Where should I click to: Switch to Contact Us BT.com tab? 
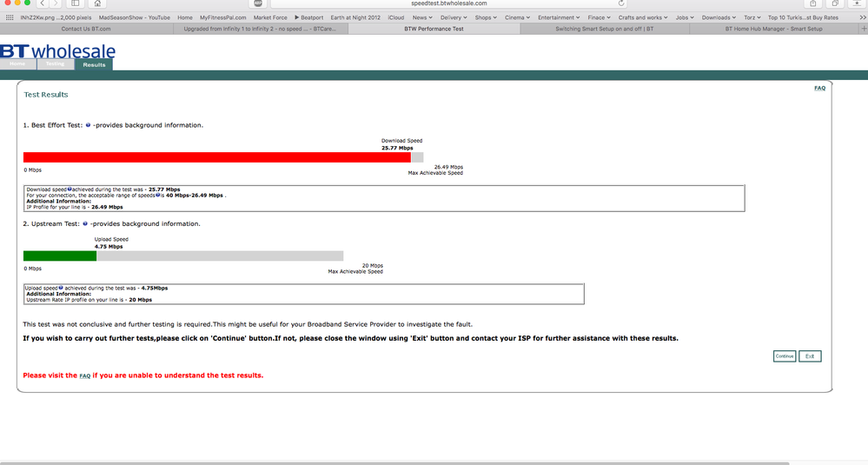pos(86,29)
